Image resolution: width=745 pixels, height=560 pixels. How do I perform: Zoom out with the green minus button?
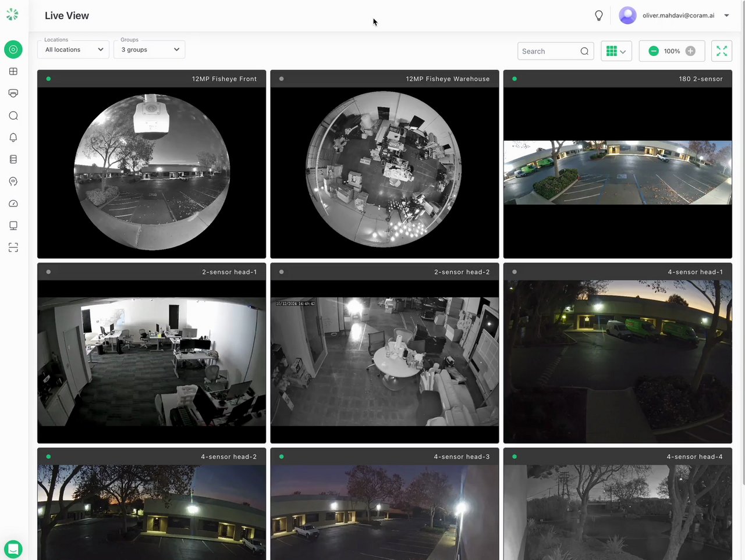click(654, 51)
